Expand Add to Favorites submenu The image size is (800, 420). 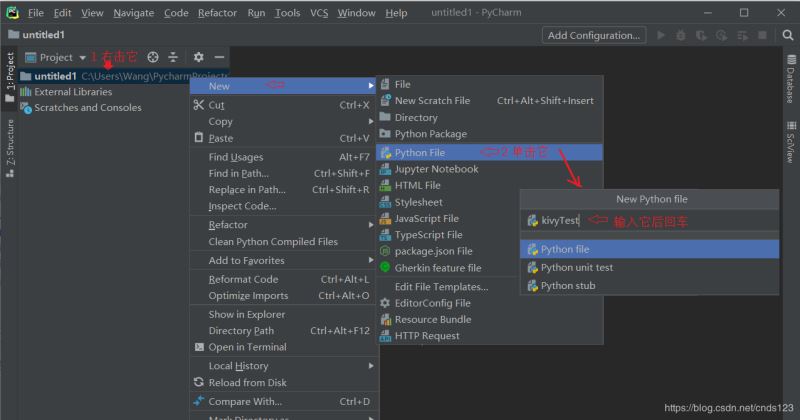pyautogui.click(x=283, y=260)
